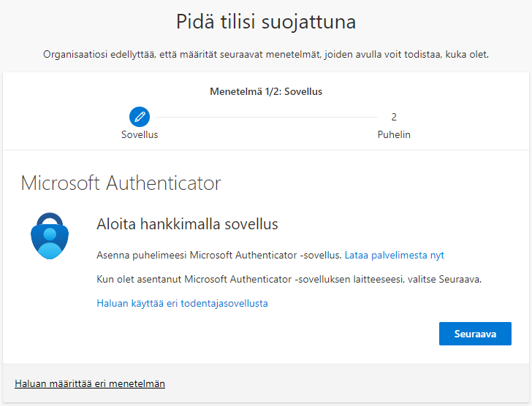This screenshot has width=532, height=406.
Task: Select the Puhelin step label
Action: coord(394,134)
